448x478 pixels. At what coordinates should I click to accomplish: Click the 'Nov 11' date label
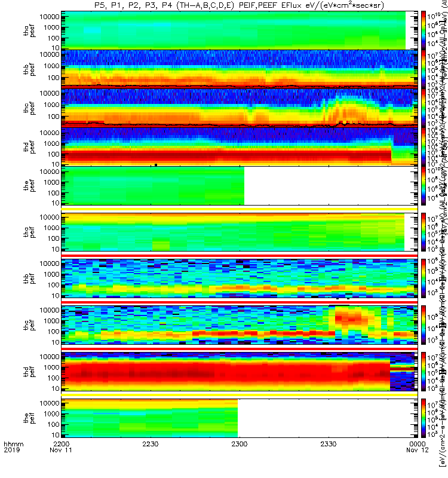pos(61,450)
